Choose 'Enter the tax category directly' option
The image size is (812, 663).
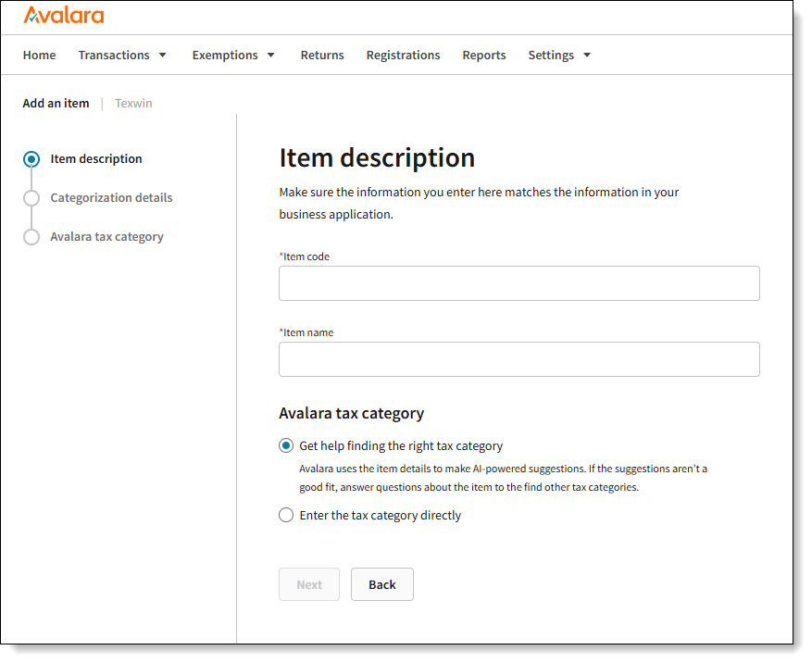(286, 515)
